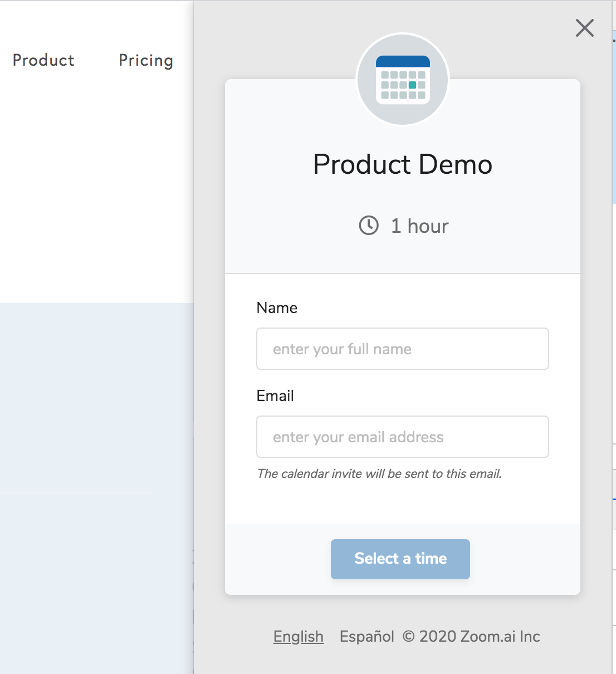
Task: Switch language to Español
Action: tap(367, 636)
